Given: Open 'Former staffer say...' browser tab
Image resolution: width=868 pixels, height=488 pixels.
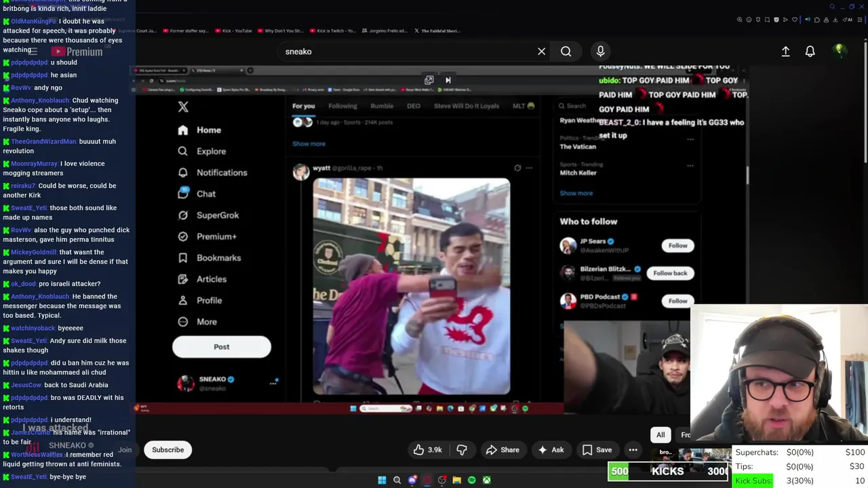Looking at the screenshot, I should (185, 30).
